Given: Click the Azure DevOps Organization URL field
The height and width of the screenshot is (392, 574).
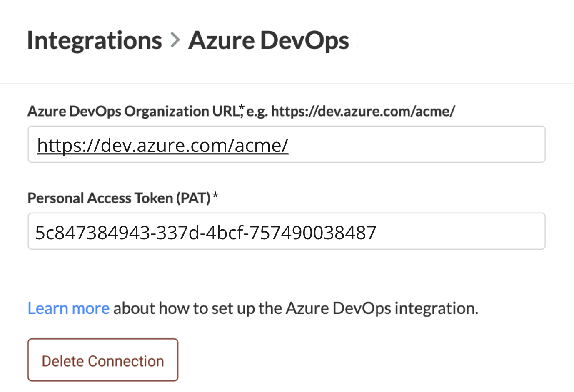Looking at the screenshot, I should pos(287,144).
